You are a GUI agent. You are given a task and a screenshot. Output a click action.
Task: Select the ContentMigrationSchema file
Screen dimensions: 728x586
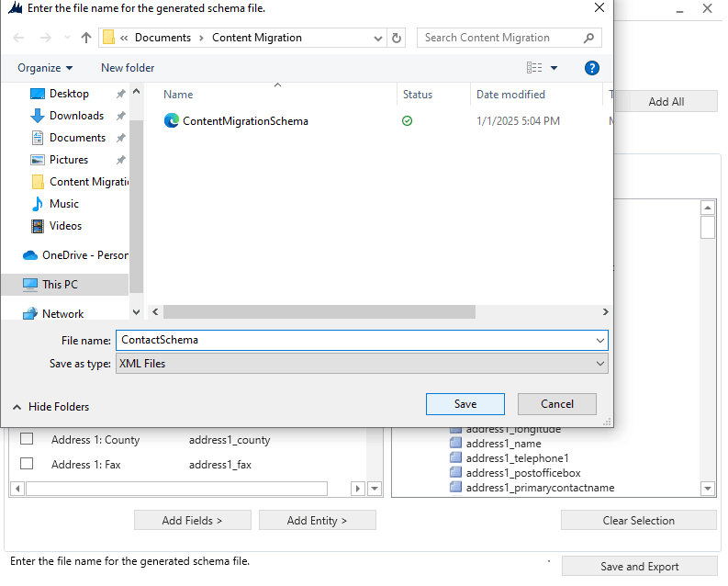pyautogui.click(x=245, y=121)
